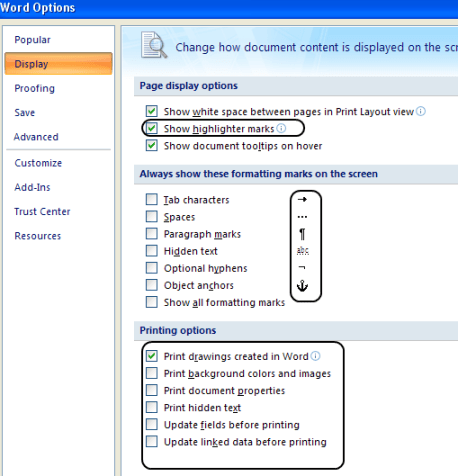Open the Popular options section
458x476 pixels.
(32, 40)
